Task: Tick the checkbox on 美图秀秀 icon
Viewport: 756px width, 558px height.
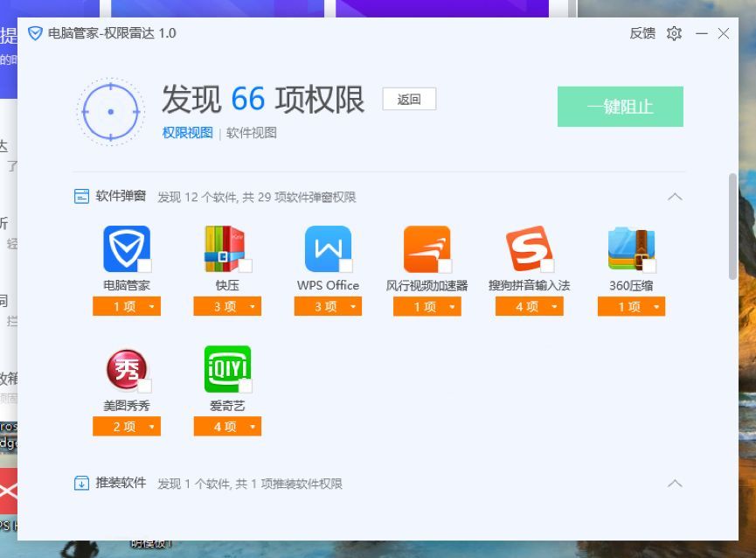Action: coord(144,386)
